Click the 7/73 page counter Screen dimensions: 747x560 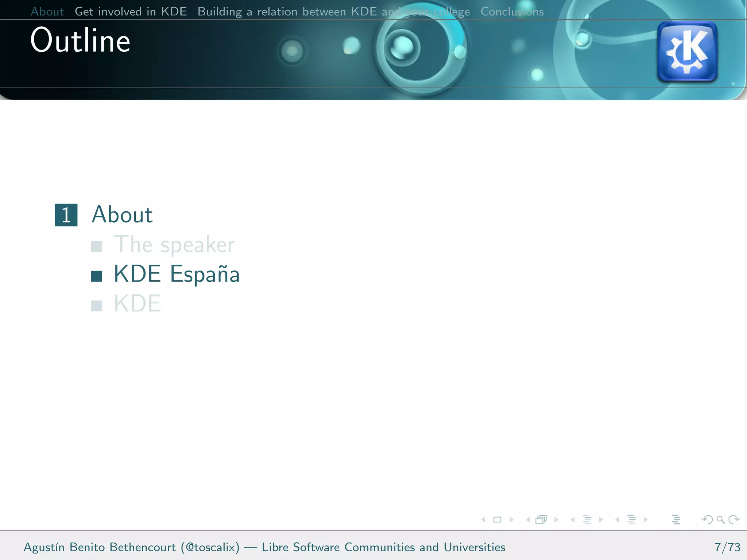[x=727, y=547]
